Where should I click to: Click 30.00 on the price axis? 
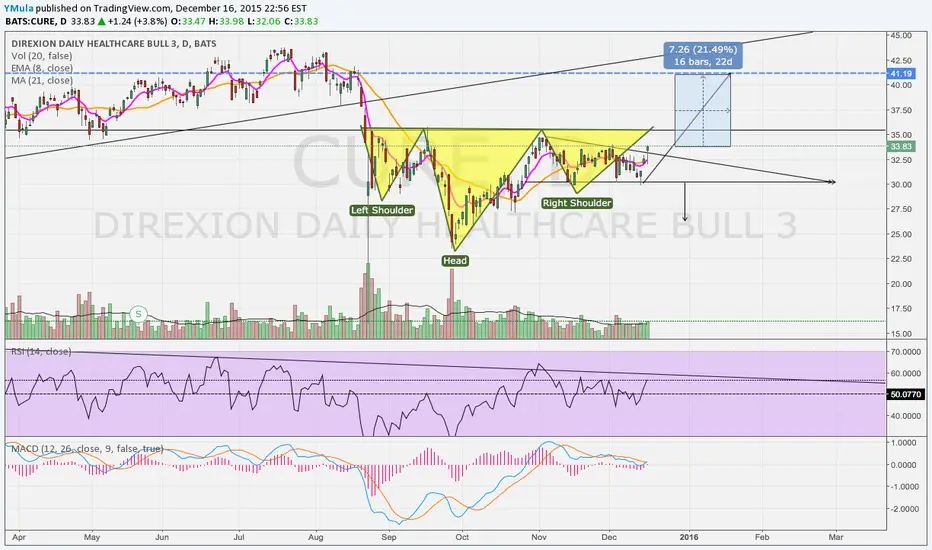tap(901, 184)
